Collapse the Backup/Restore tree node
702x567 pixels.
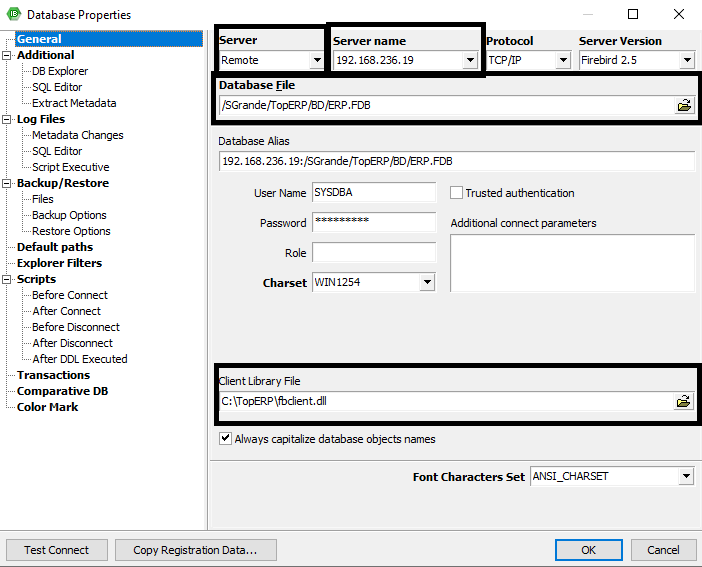[x=8, y=184]
